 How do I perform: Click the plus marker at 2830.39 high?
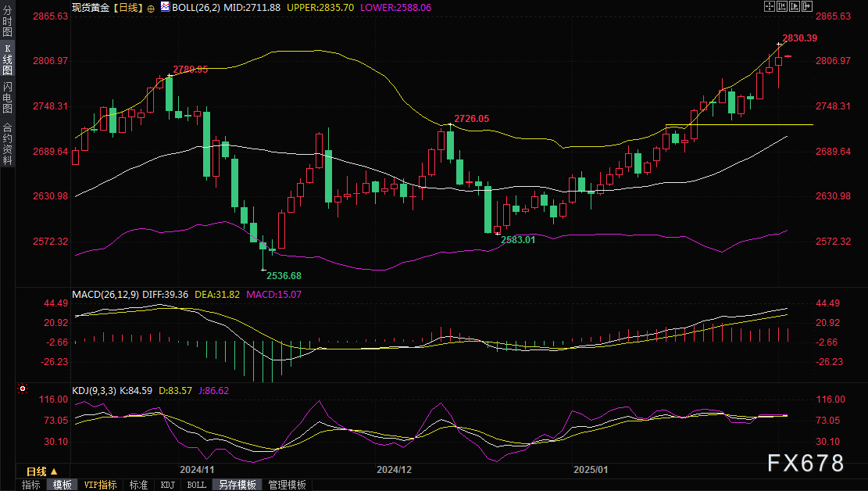click(x=779, y=45)
